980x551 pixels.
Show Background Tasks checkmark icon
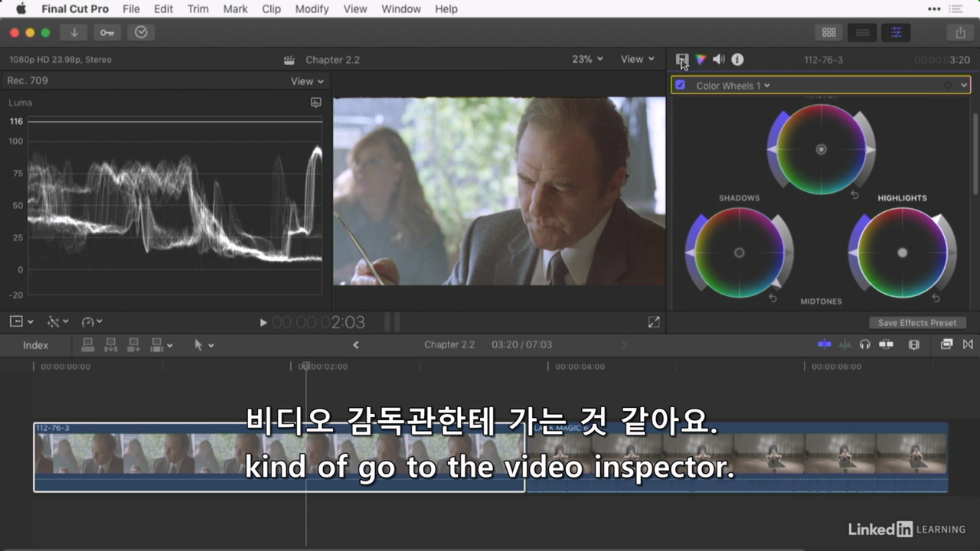tap(141, 32)
